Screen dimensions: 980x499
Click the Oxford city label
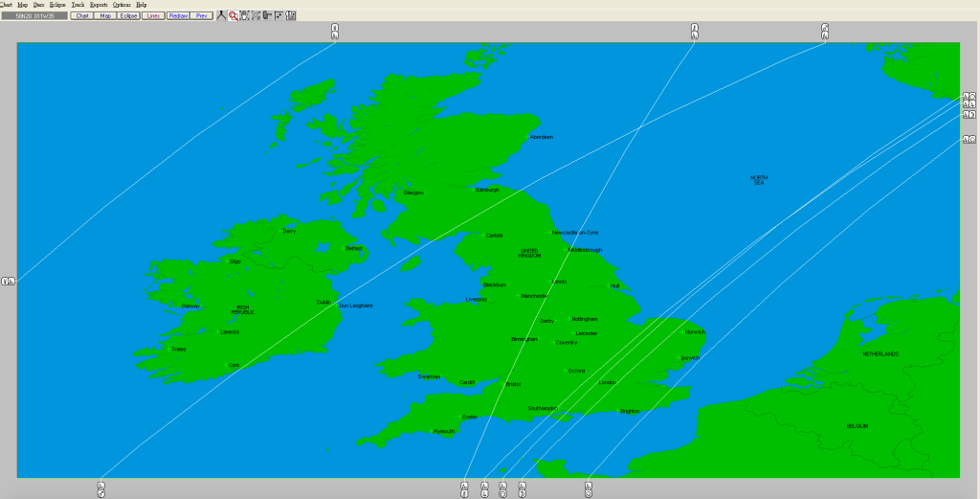576,371
